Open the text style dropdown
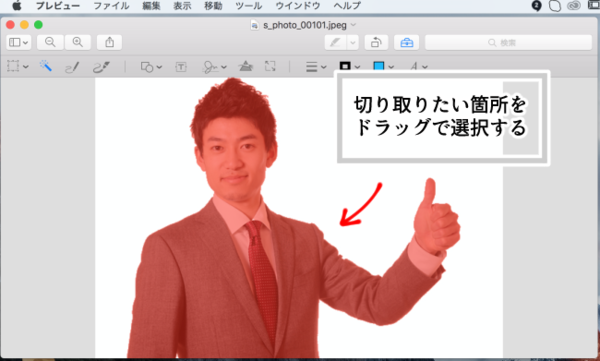This screenshot has height=361, width=600. point(419,67)
